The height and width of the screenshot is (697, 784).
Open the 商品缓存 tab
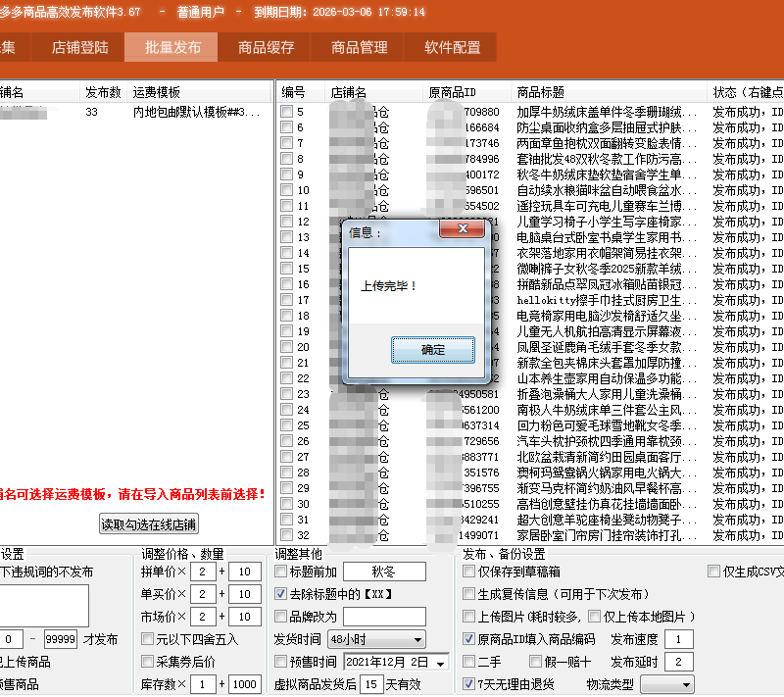[267, 47]
